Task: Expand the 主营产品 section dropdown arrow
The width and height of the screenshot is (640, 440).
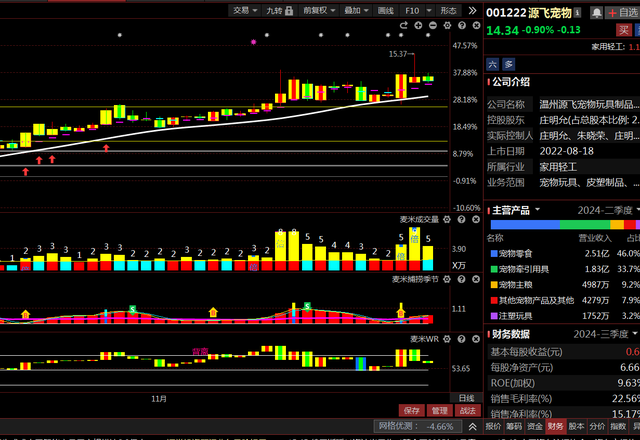Action: tap(538, 210)
